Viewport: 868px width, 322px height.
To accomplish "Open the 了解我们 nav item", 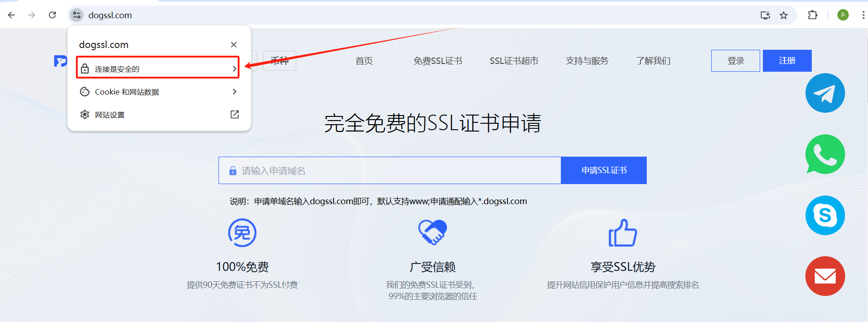I will pos(653,61).
